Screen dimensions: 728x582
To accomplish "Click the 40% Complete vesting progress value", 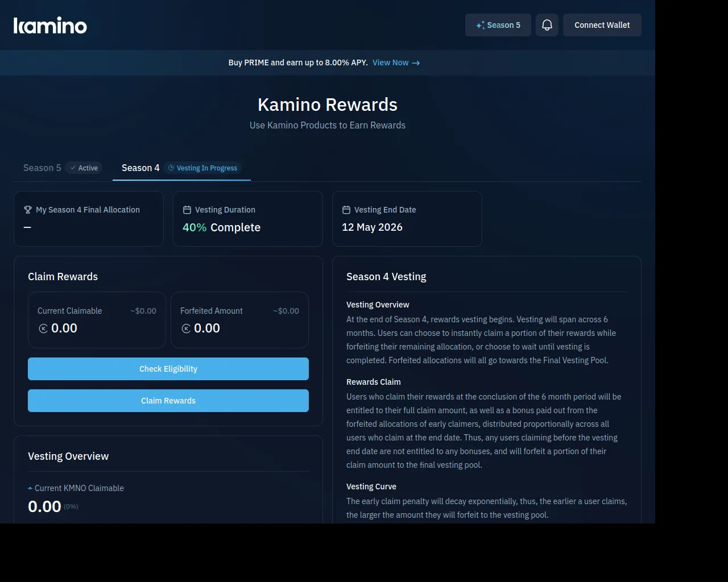I will tap(221, 227).
